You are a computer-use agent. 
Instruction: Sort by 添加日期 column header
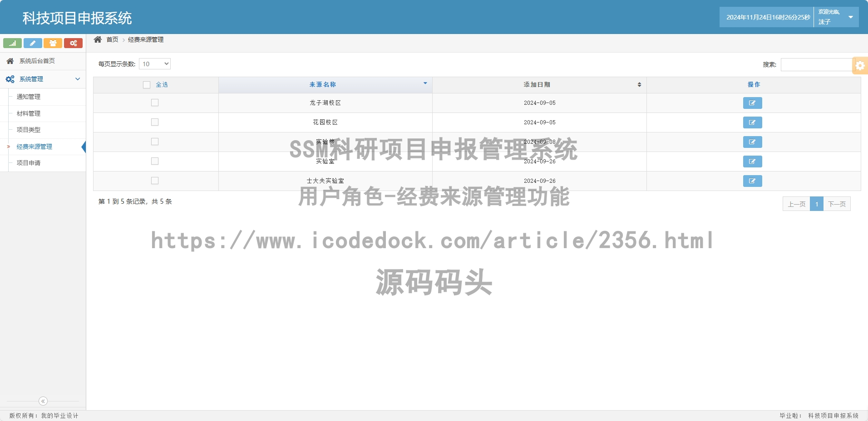tap(539, 85)
